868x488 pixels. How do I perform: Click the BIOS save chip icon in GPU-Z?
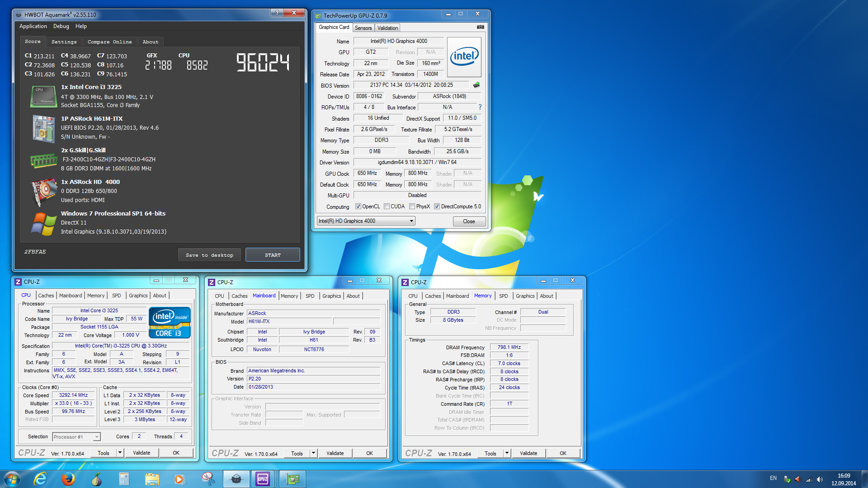coord(476,85)
